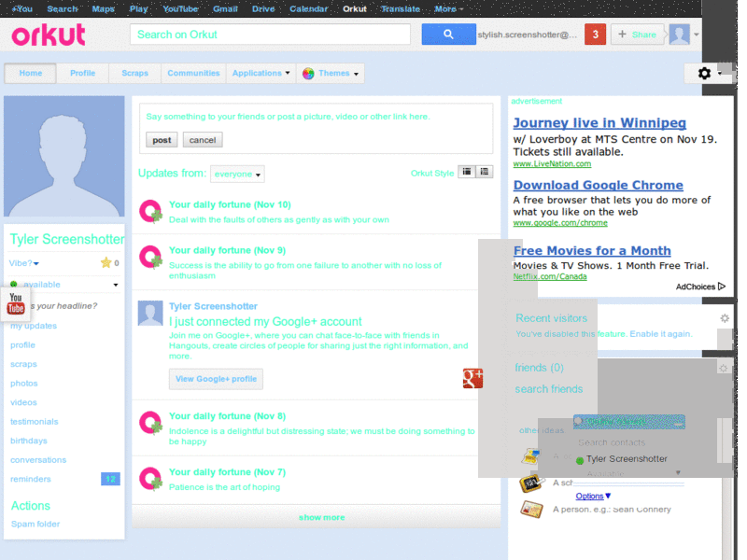
Task: Switch to the compact list view icon
Action: (x=467, y=172)
